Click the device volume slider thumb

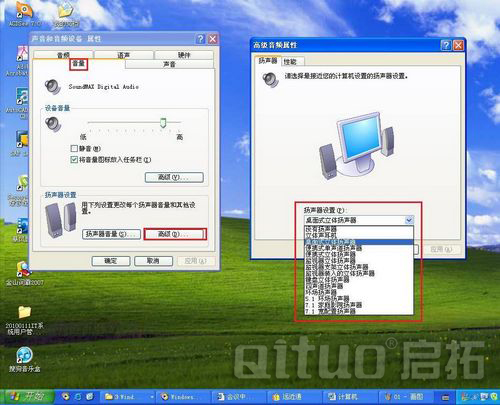tap(163, 123)
